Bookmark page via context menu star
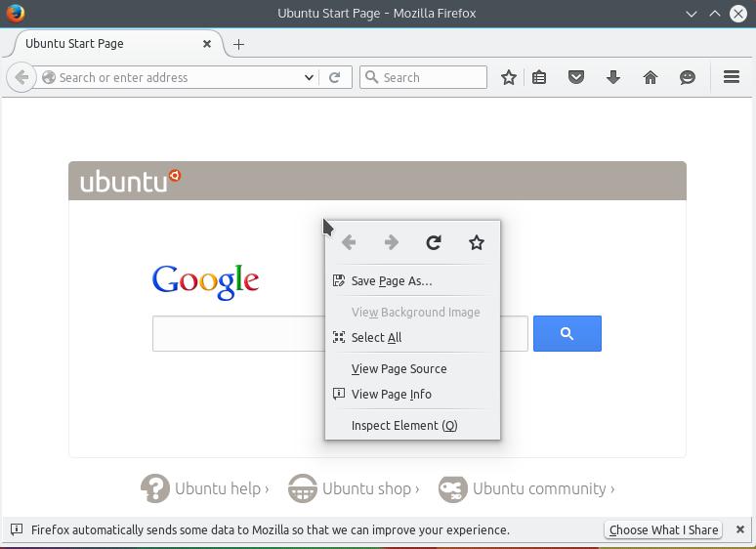Screen dimensions: 756x549 [477, 242]
